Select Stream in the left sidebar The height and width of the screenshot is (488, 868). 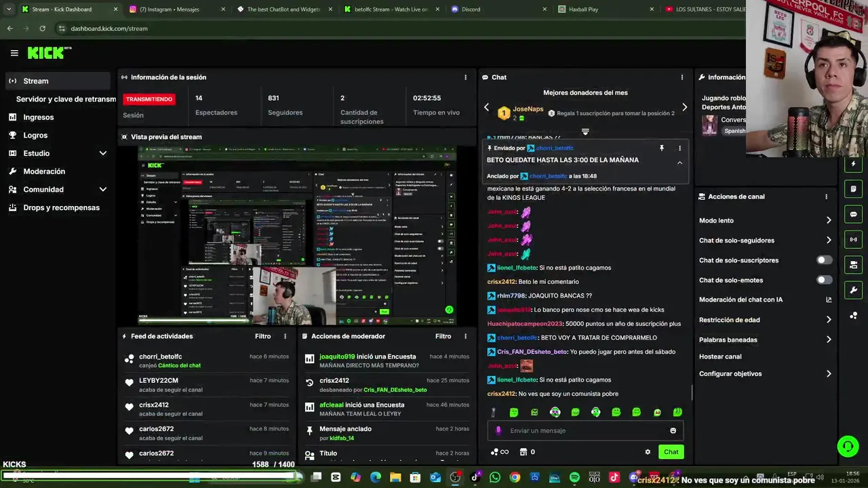[57, 81]
